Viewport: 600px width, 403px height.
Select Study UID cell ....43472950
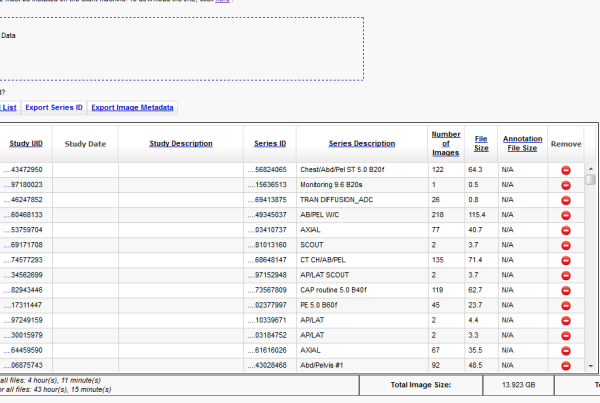[x=23, y=170]
